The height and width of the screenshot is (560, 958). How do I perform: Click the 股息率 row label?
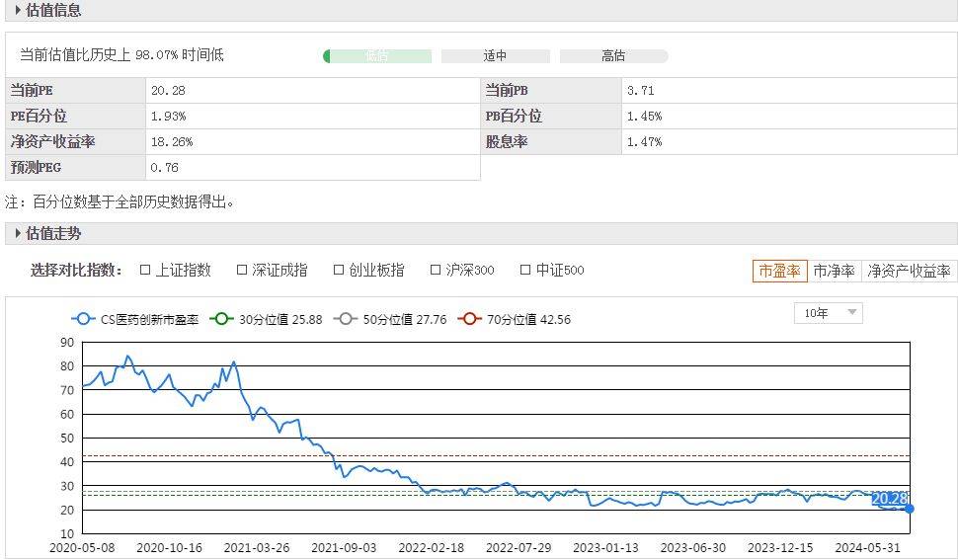[x=507, y=141]
